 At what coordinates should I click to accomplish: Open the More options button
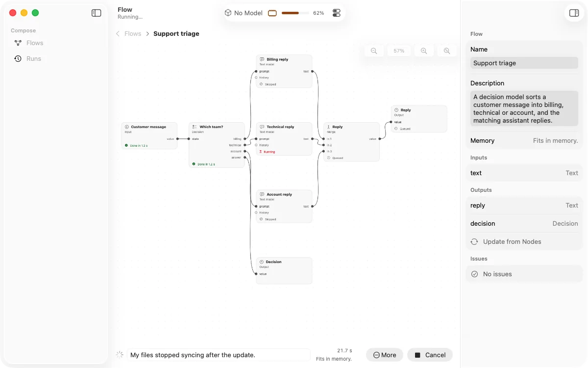coord(385,355)
